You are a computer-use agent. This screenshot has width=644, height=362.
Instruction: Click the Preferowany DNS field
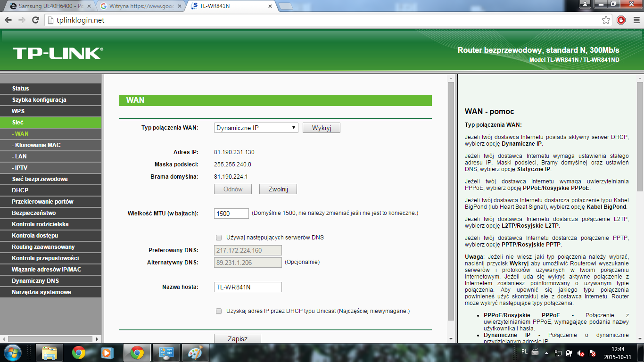coord(248,250)
